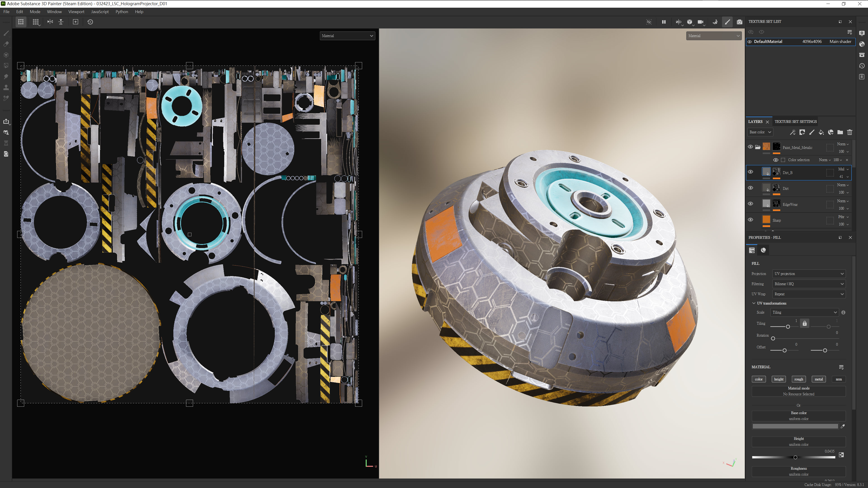Screen dimensions: 868x488
Task: Open the UV Wrap Repeat dropdown
Action: click(809, 294)
